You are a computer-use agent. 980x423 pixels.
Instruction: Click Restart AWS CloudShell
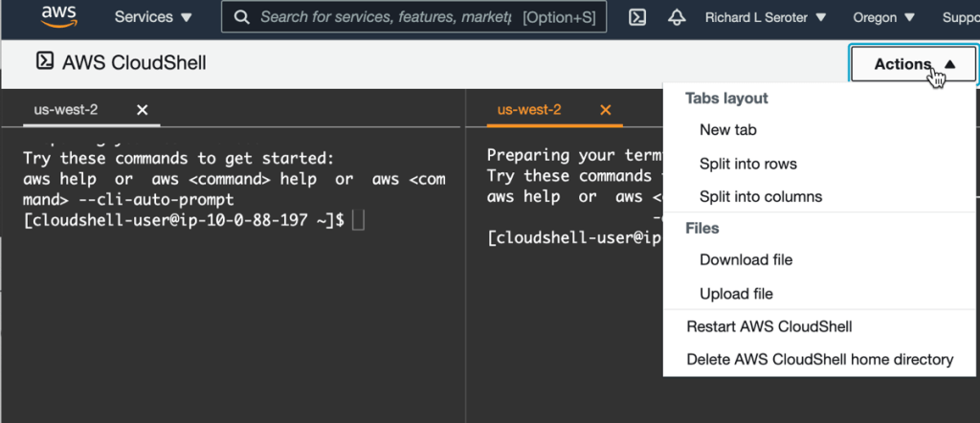768,327
